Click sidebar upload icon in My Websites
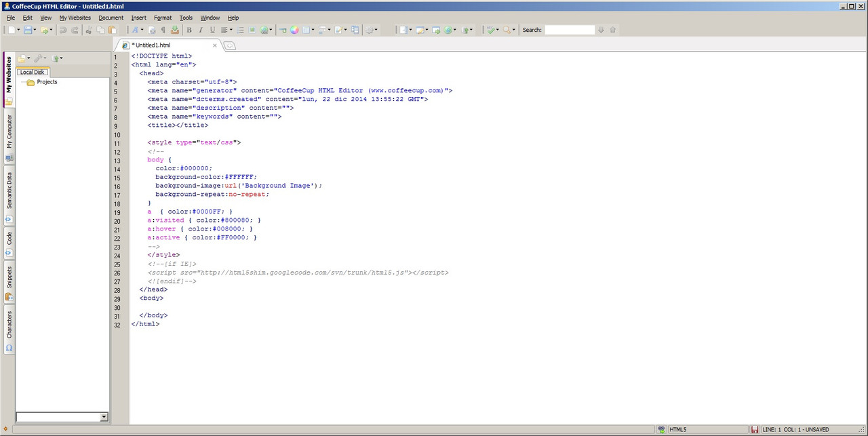Viewport: 868px width, 436px height. pos(56,59)
